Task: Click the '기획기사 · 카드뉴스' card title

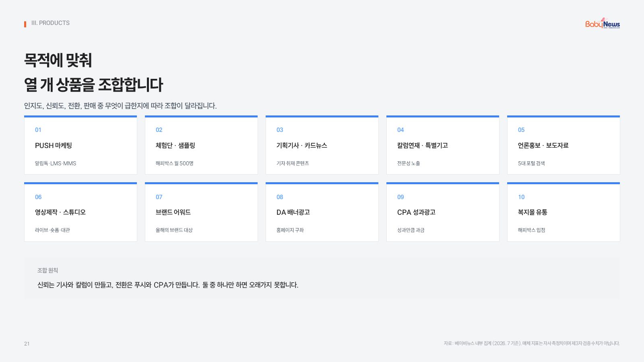Action: click(302, 146)
